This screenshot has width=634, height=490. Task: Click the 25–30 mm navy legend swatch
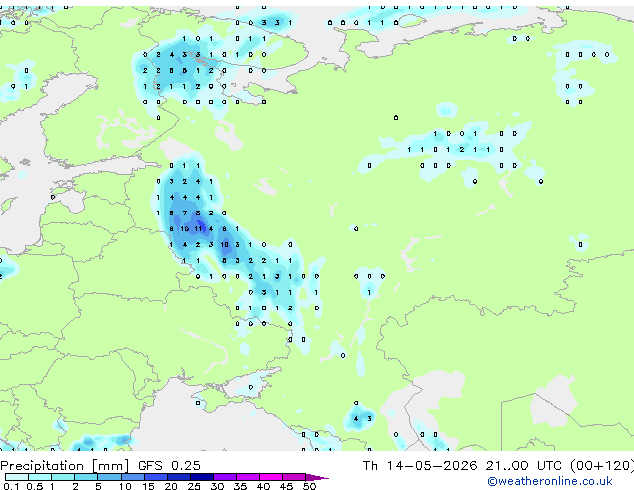coord(202,477)
